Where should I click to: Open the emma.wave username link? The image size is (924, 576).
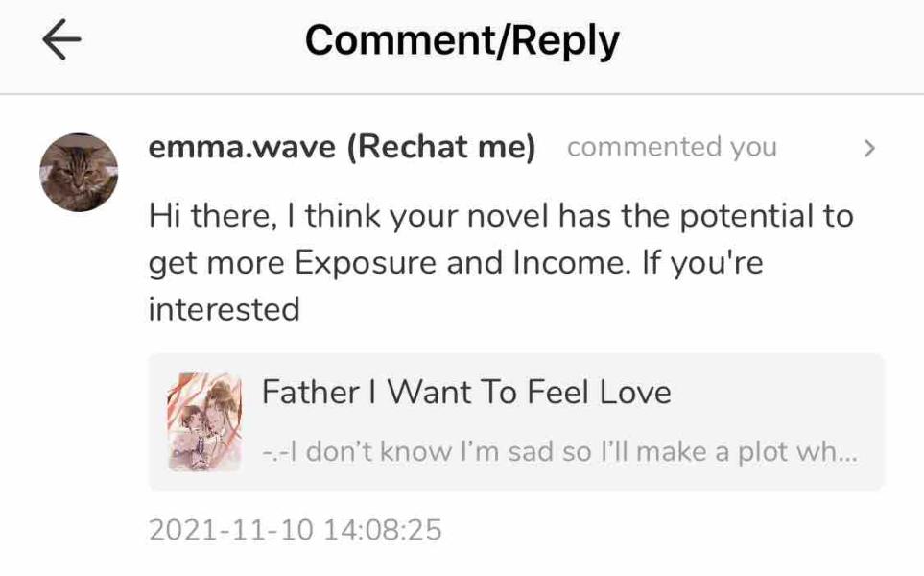click(x=242, y=148)
